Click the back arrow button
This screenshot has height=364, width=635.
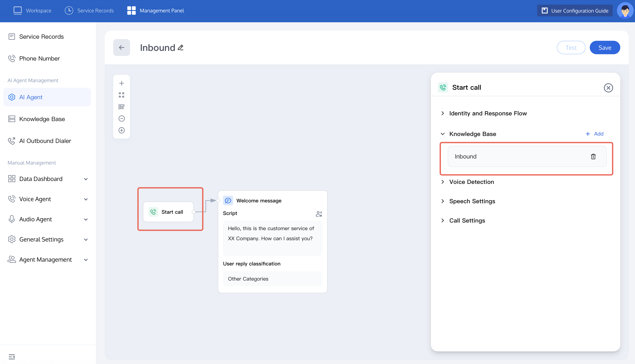tap(121, 47)
